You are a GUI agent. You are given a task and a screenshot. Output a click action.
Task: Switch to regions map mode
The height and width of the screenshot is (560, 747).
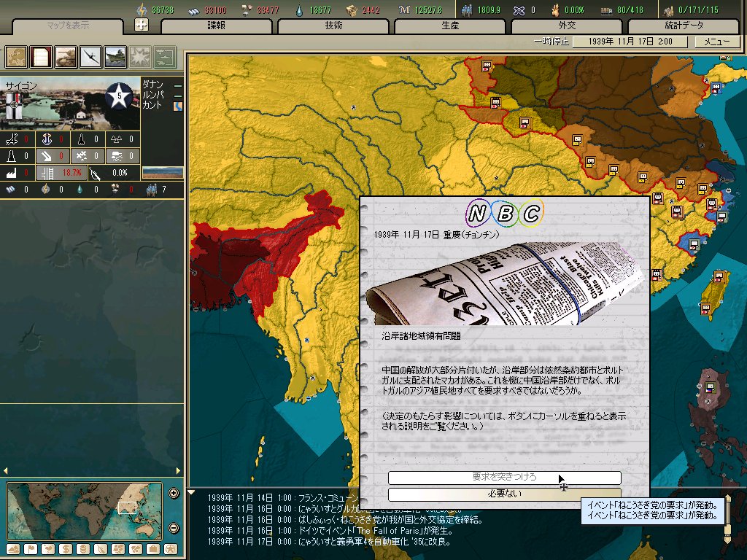(x=118, y=549)
